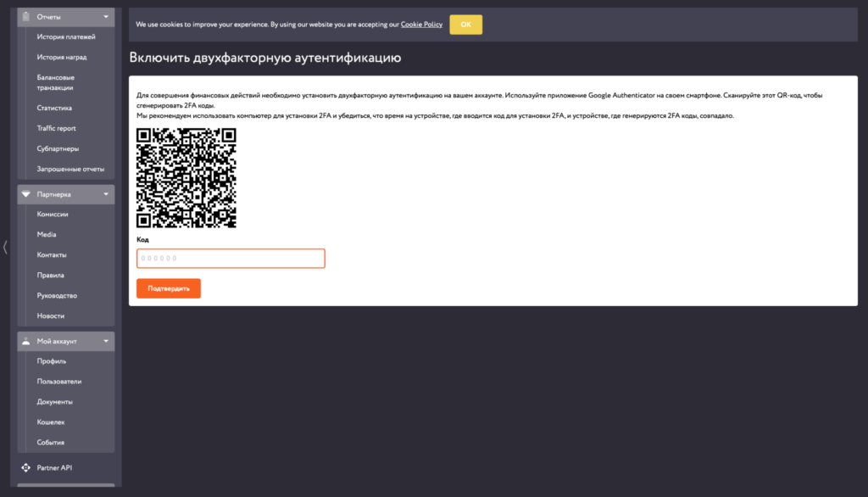
Task: Open Запрошенные отчеты page
Action: (x=70, y=169)
